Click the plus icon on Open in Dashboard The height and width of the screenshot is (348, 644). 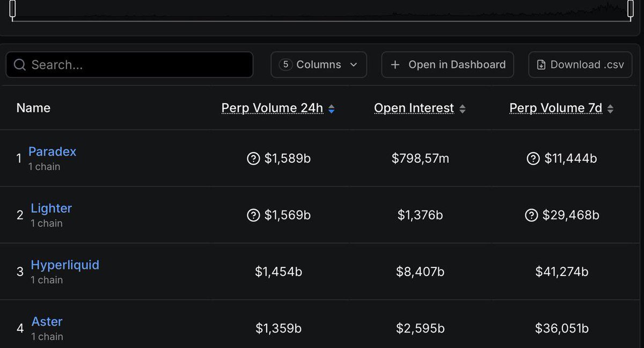(395, 64)
